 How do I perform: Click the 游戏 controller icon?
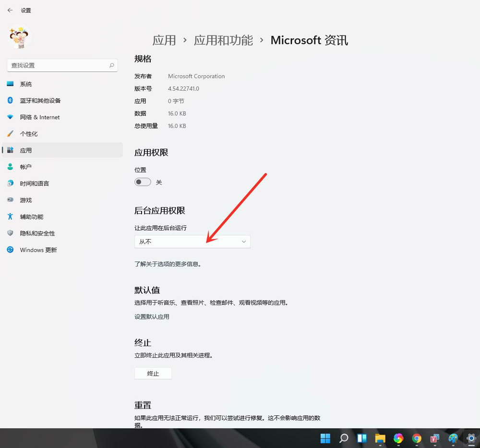pos(10,200)
